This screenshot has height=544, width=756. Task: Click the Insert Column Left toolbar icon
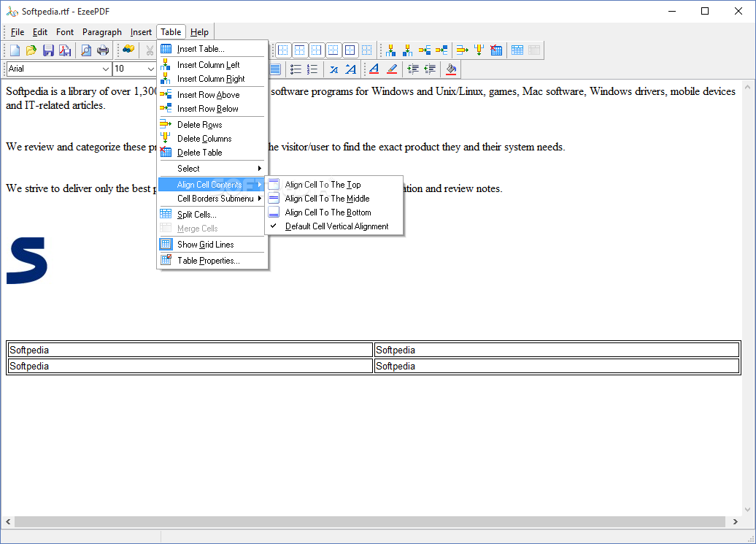point(391,50)
